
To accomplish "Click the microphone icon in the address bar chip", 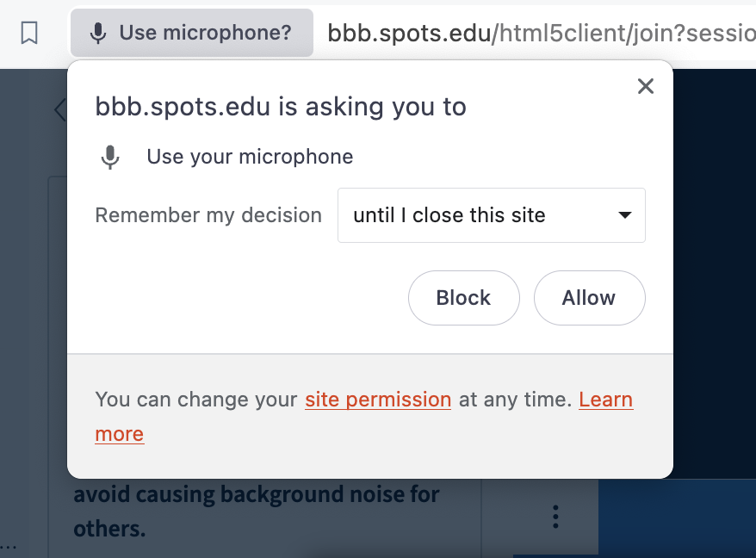I will click(99, 34).
